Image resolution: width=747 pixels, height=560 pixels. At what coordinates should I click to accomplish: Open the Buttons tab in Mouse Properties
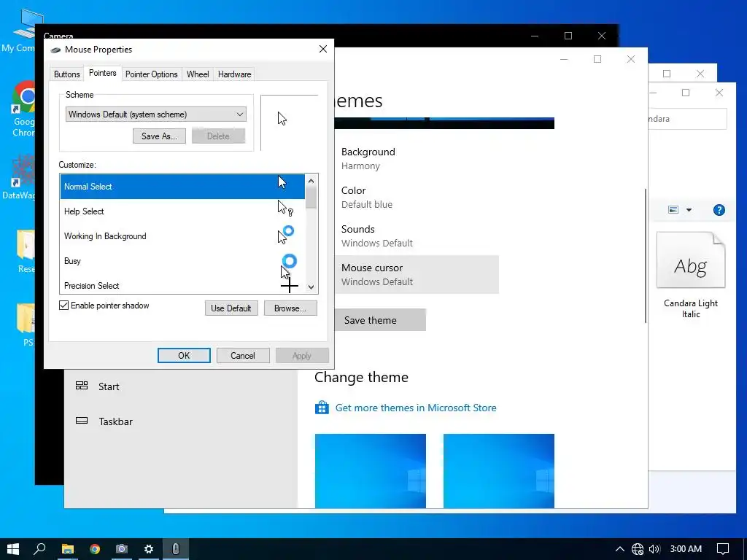(x=66, y=74)
